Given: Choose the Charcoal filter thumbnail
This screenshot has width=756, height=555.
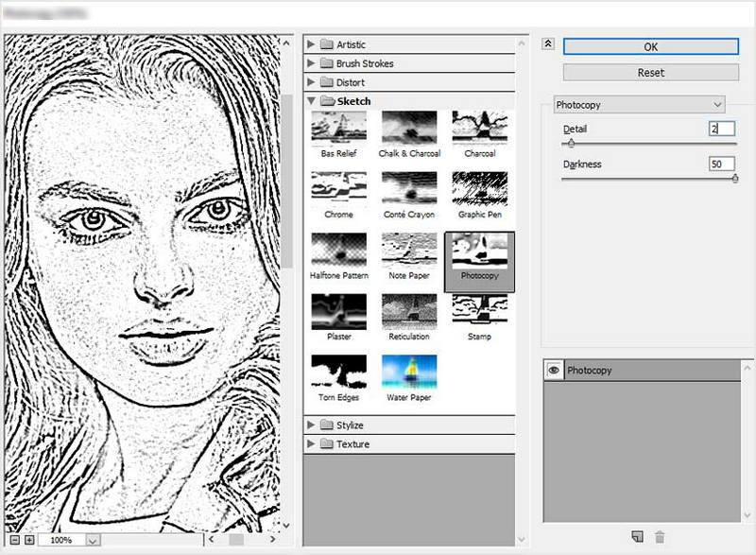Looking at the screenshot, I should (x=480, y=129).
